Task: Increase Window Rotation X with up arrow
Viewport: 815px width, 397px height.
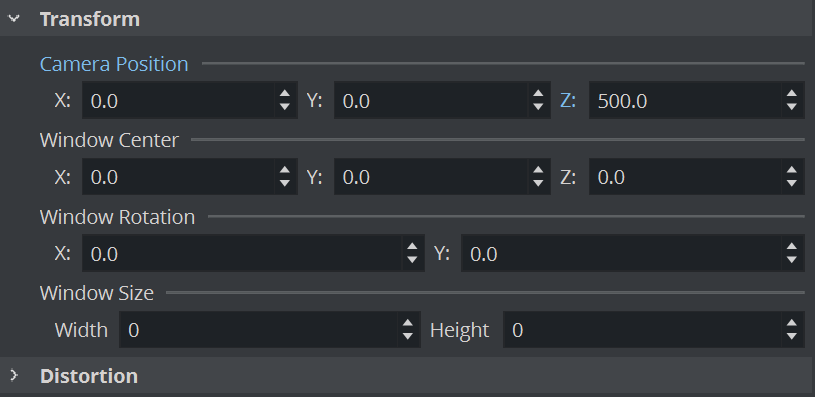Action: (x=412, y=247)
